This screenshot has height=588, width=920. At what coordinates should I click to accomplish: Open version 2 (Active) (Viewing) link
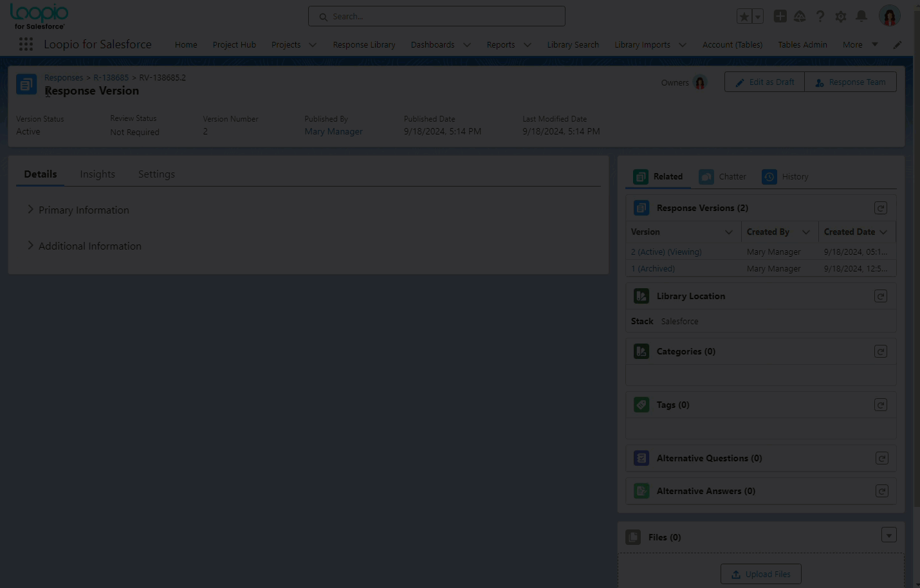point(667,252)
